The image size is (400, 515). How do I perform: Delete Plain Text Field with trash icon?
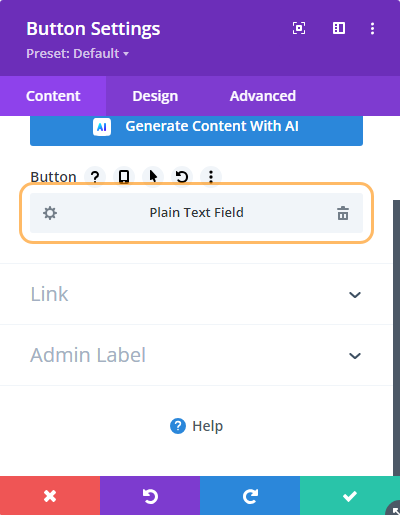343,213
